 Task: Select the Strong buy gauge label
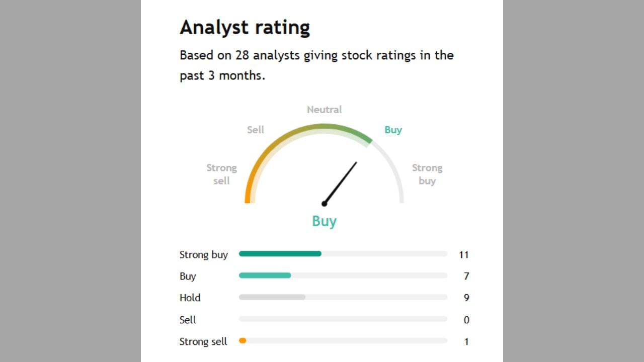(x=427, y=174)
